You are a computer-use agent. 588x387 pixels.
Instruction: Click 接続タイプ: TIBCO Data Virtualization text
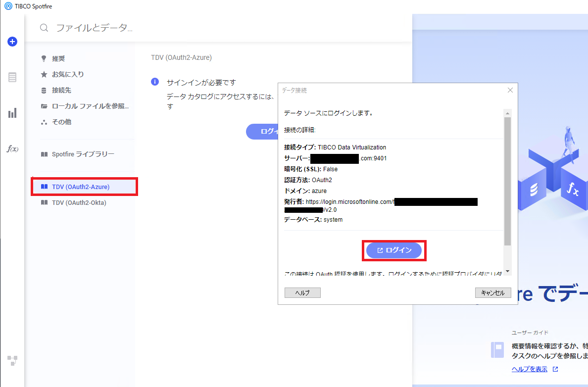[335, 147]
